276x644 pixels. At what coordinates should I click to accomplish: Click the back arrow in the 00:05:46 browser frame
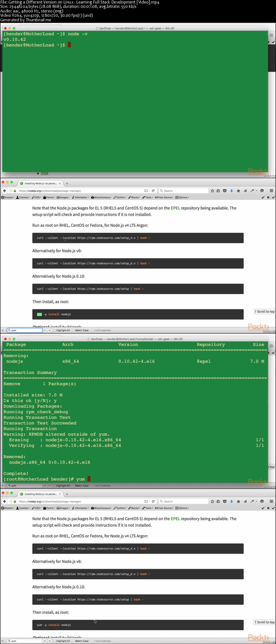pos(4,501)
